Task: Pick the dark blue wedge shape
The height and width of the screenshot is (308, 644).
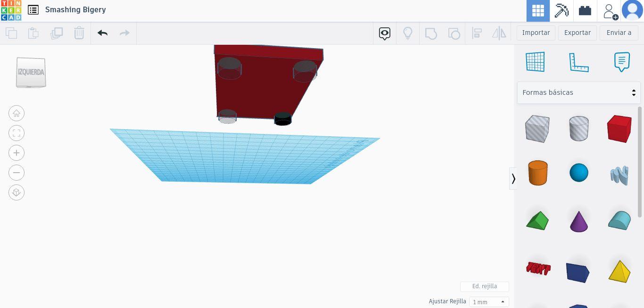Action: coord(578,272)
